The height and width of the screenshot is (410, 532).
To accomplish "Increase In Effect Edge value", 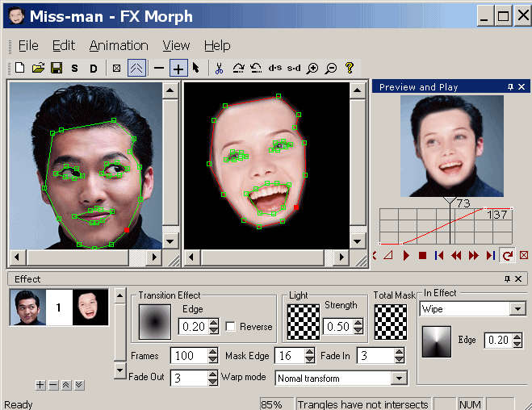I will coord(517,337).
